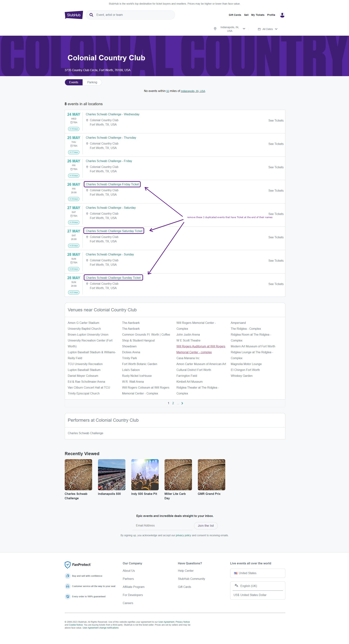Open the GMR Grand Prix thumbnail
The width and height of the screenshot is (349, 644).
pos(211,474)
